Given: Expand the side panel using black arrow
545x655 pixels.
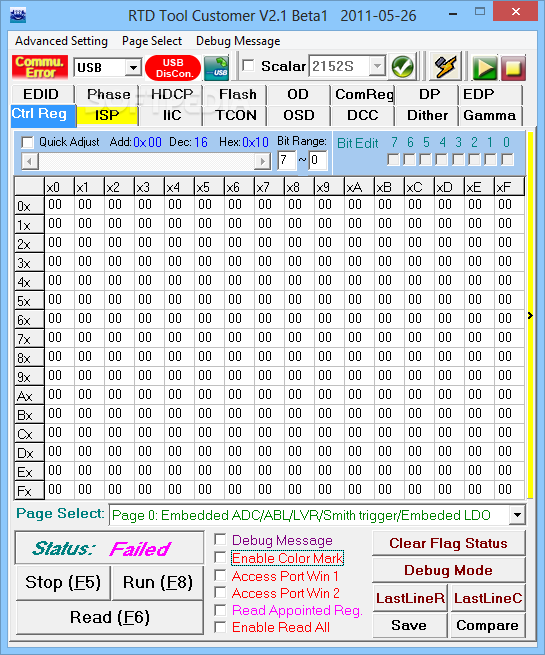Looking at the screenshot, I should pos(530,315).
